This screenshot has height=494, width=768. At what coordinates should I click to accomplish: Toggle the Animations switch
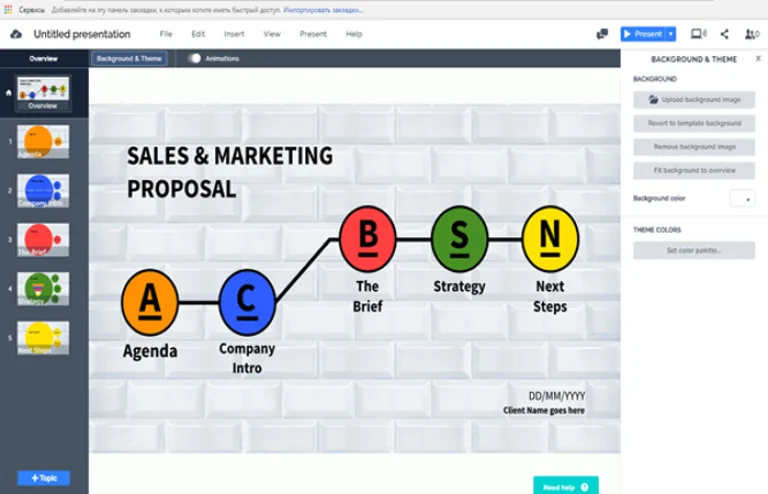coord(194,58)
